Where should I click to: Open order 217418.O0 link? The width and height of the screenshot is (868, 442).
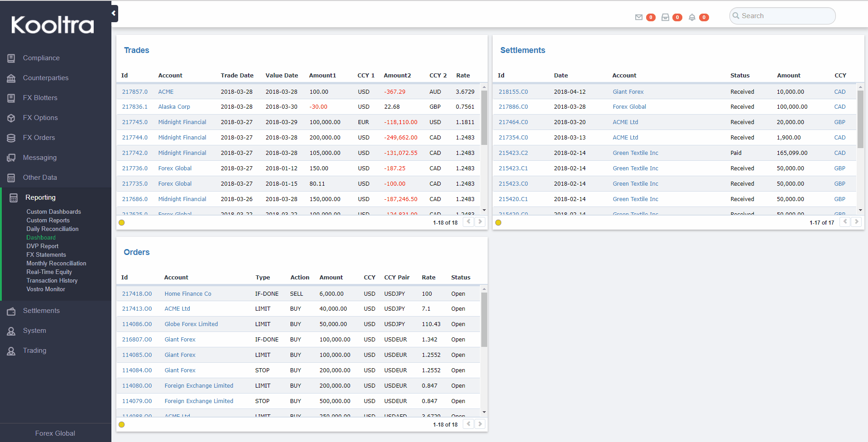pos(137,293)
